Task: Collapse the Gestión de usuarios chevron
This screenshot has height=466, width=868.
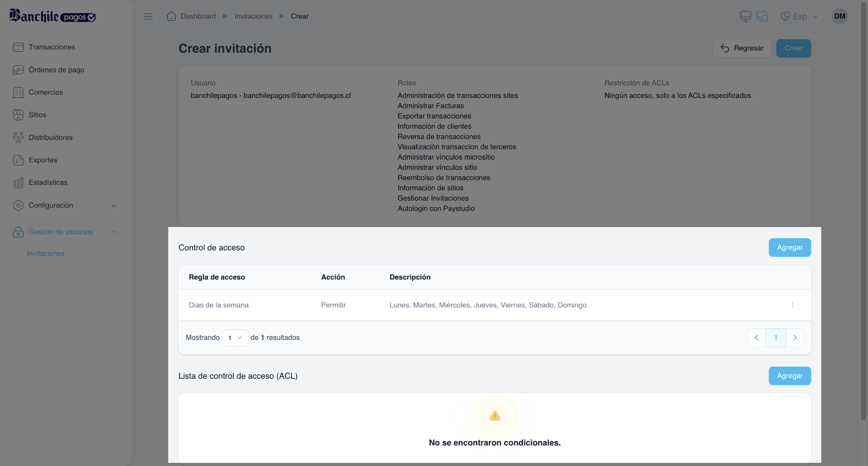Action: click(x=114, y=232)
